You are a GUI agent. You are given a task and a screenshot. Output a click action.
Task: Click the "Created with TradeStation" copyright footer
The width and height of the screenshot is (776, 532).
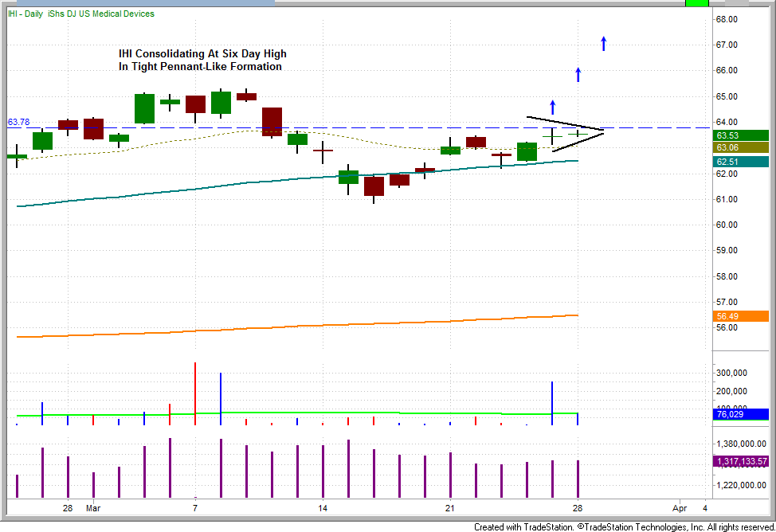point(625,527)
